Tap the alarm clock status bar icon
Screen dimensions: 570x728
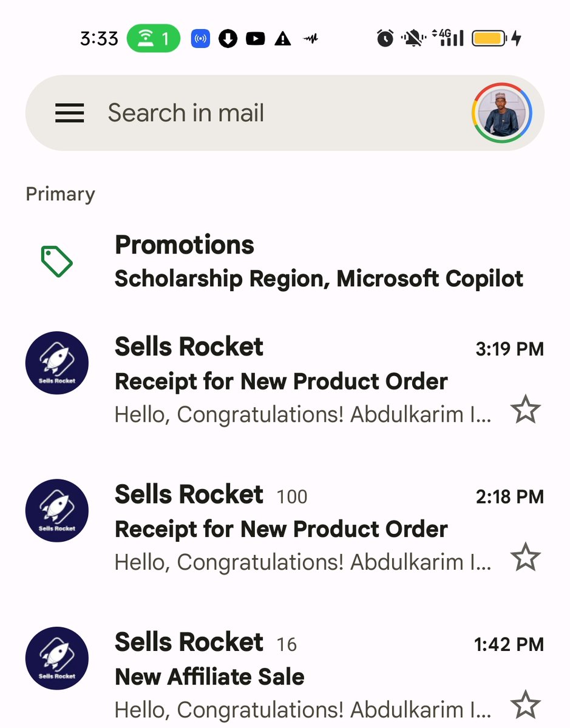click(385, 39)
